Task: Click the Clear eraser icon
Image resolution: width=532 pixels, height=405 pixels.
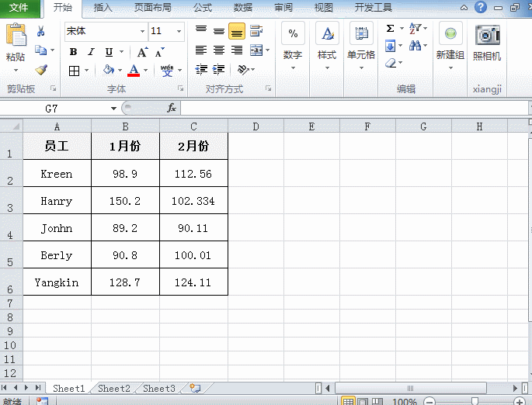Action: pos(391,63)
